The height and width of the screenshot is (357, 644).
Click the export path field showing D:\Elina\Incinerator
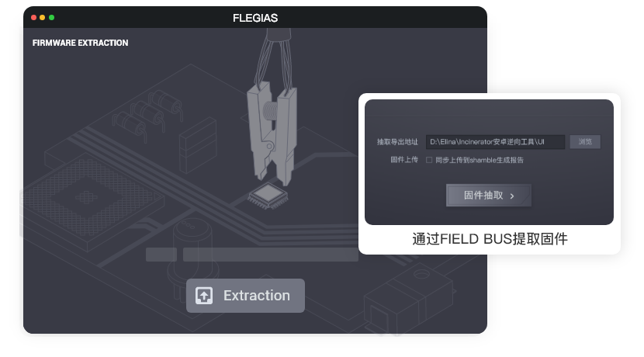point(495,142)
